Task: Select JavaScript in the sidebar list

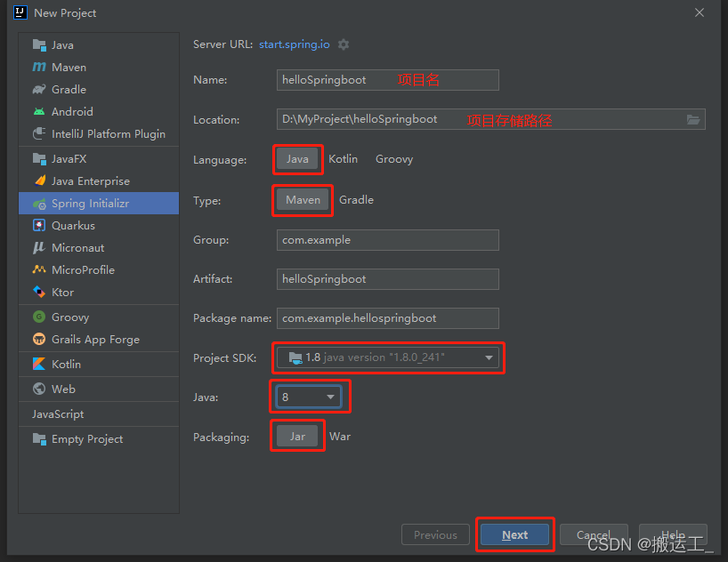Action: 99,414
